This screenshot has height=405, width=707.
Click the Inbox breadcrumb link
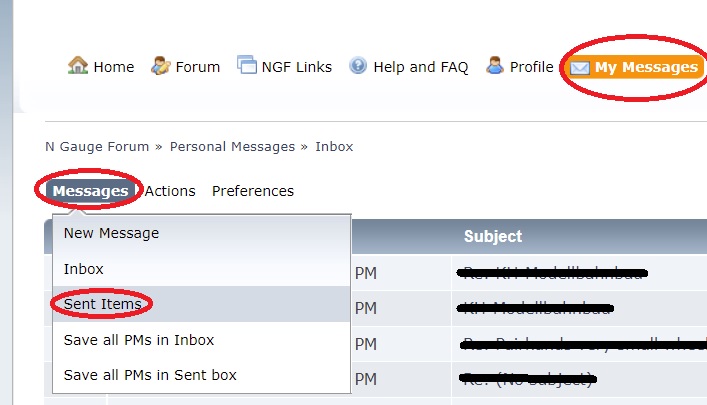tap(334, 147)
